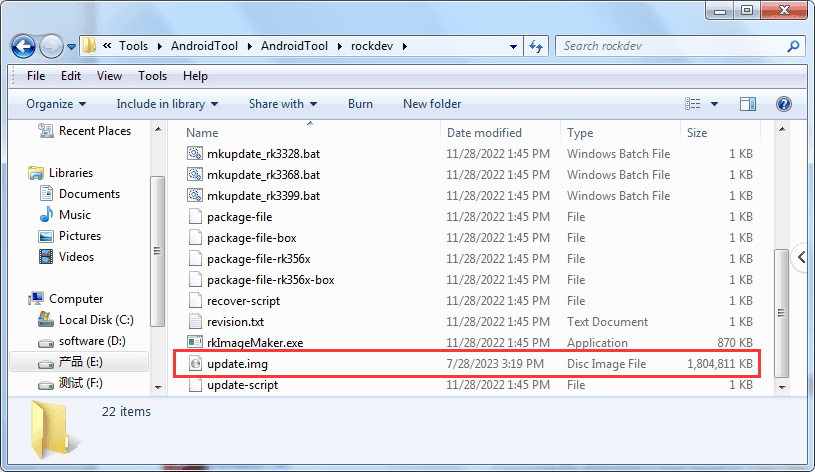
Task: Click the change view icon
Action: [693, 104]
